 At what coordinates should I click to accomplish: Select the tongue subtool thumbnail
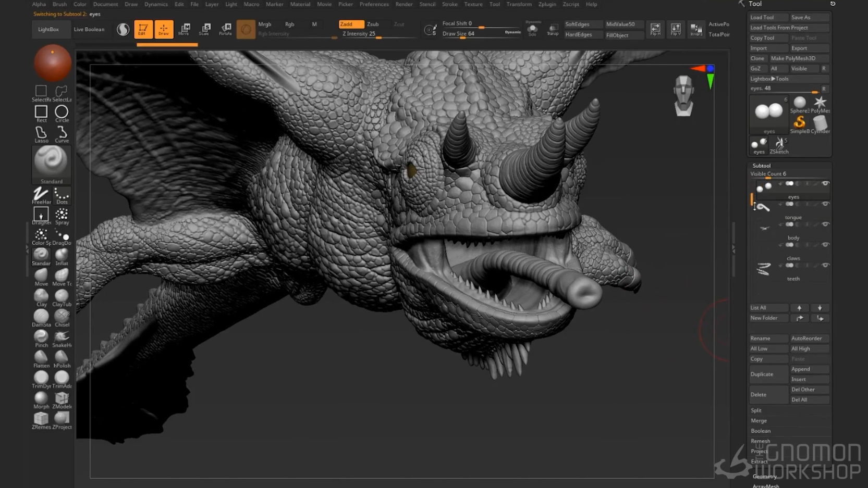(x=763, y=208)
